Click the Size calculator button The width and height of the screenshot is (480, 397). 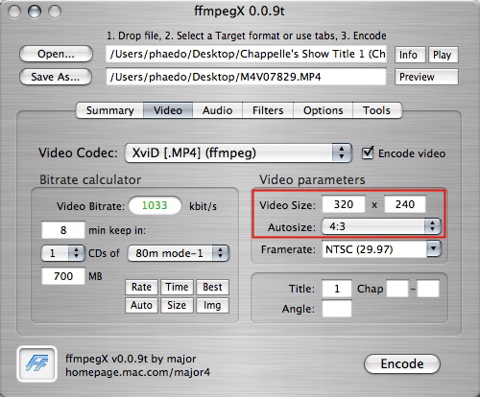click(177, 305)
